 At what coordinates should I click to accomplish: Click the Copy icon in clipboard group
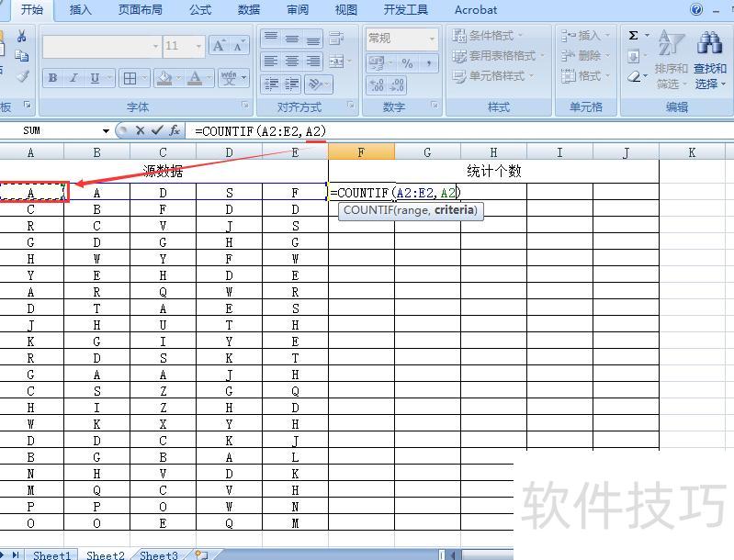[21, 56]
